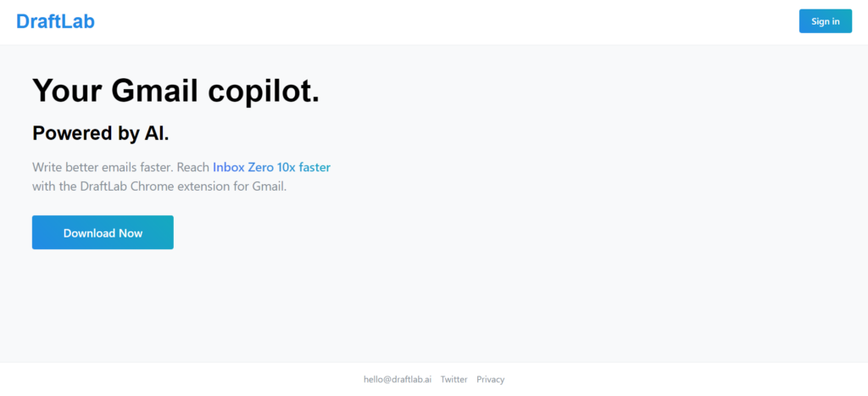Click the "Write better emails faster." sentence
The width and height of the screenshot is (868, 396).
coord(103,167)
